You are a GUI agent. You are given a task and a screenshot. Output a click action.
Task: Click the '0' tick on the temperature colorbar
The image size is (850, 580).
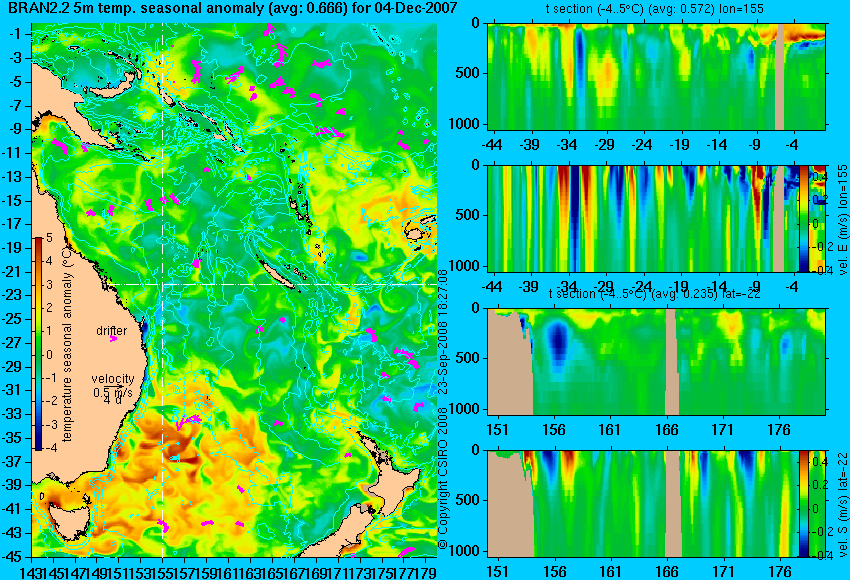(x=49, y=355)
